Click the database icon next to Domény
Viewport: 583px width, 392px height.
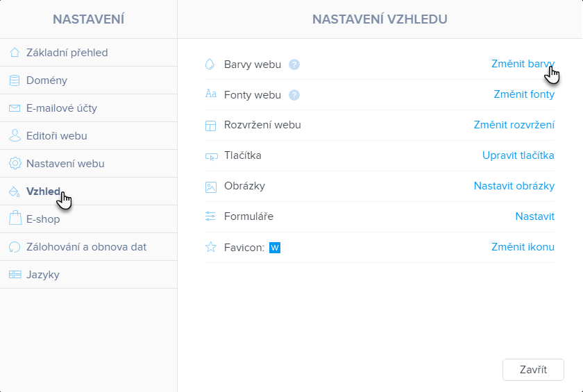[15, 80]
